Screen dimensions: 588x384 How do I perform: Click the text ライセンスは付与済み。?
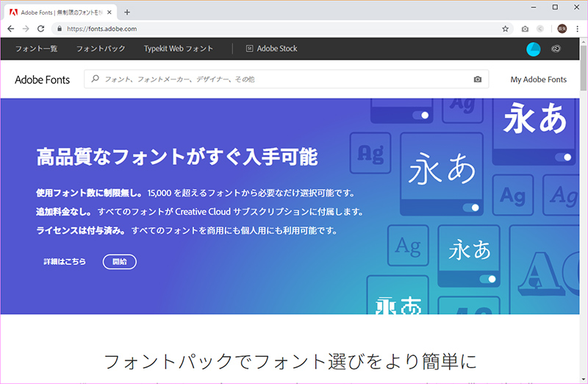pos(81,230)
